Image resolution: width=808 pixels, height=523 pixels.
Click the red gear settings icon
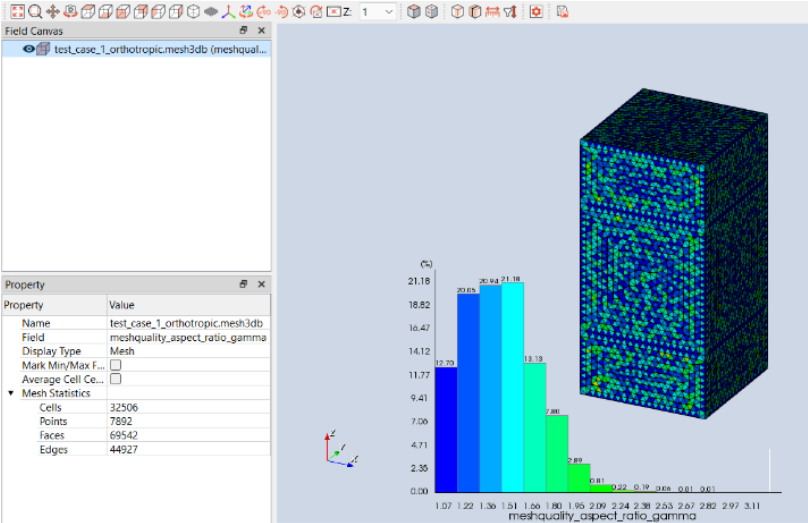pyautogui.click(x=536, y=12)
